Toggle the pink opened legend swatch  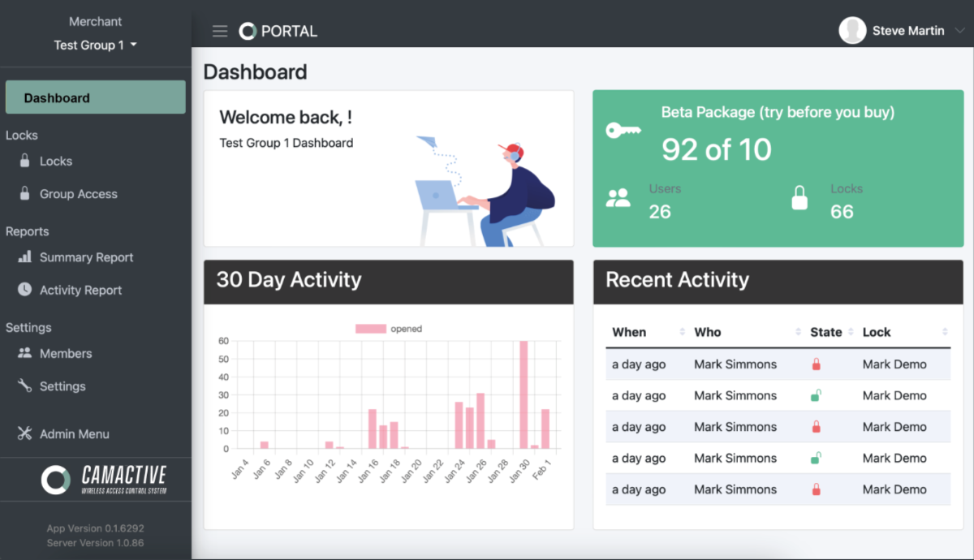click(370, 329)
